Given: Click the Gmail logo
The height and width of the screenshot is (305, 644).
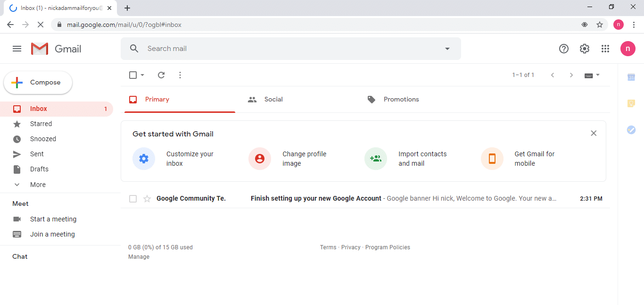Looking at the screenshot, I should pyautogui.click(x=56, y=49).
